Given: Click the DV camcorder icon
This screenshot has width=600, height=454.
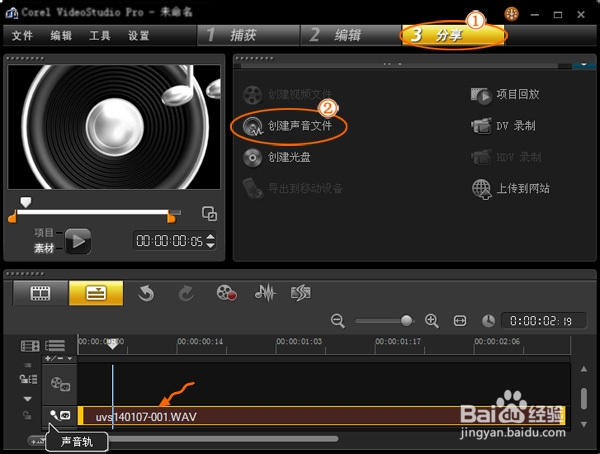Looking at the screenshot, I should click(481, 126).
